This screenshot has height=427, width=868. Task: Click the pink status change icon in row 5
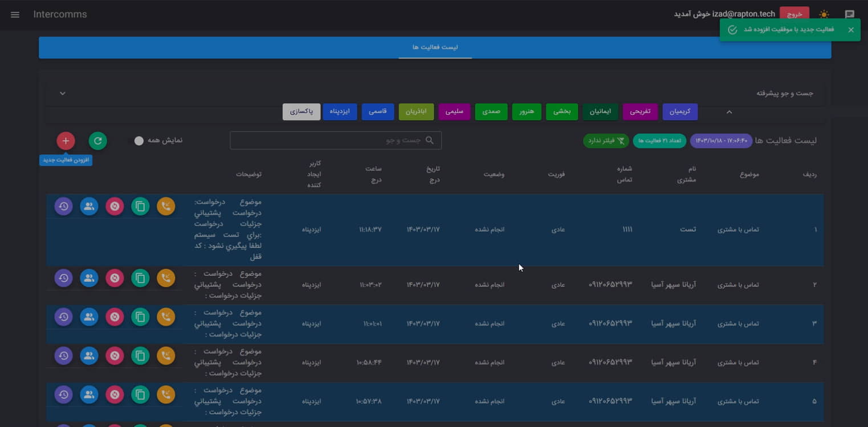[x=115, y=395]
